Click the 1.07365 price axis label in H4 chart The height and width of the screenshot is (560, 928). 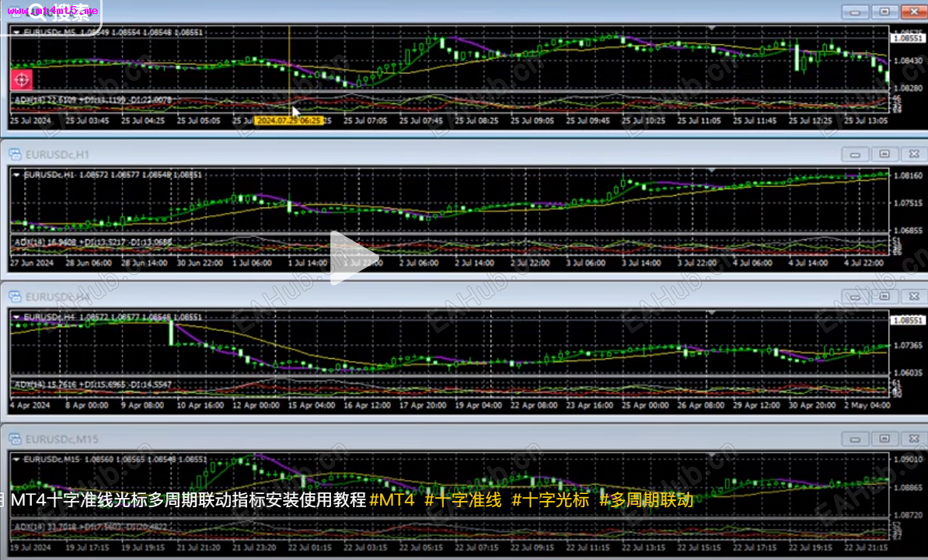pos(908,346)
